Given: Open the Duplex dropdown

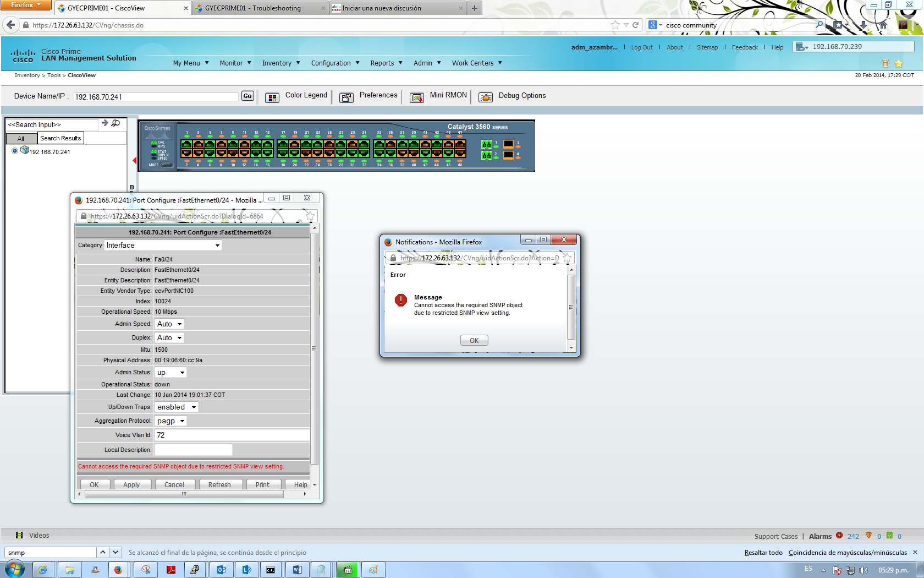Looking at the screenshot, I should coord(169,338).
